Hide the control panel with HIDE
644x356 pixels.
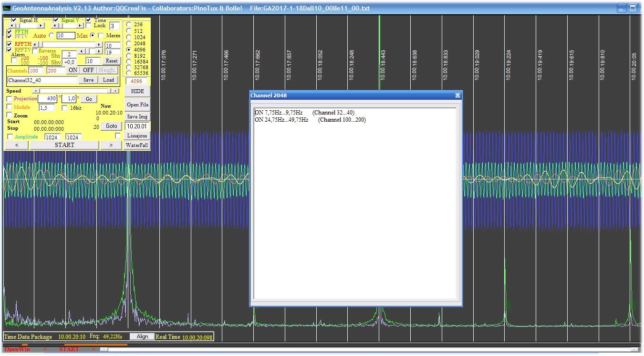(x=137, y=91)
